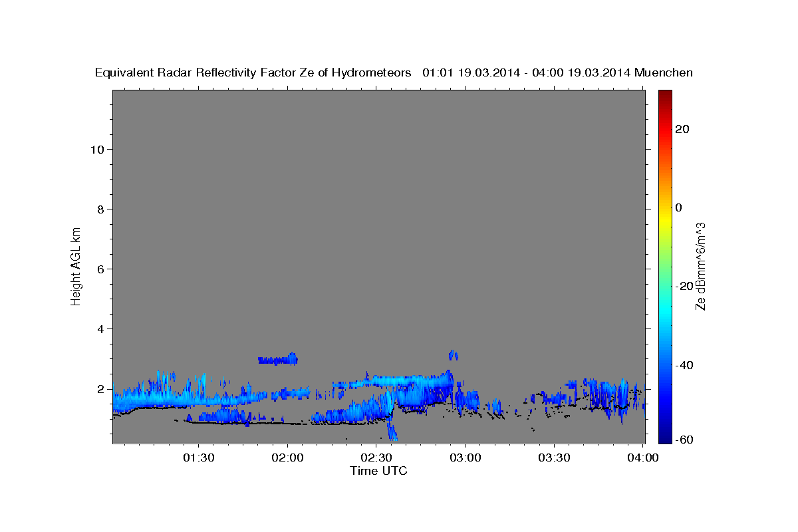Click the height tick label '2'
798x532 pixels.
click(x=100, y=389)
